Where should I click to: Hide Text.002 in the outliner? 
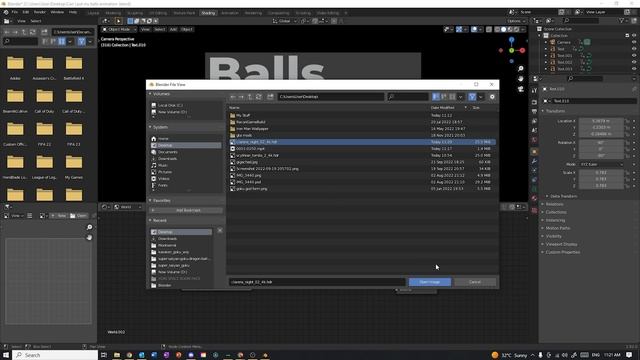(x=634, y=62)
